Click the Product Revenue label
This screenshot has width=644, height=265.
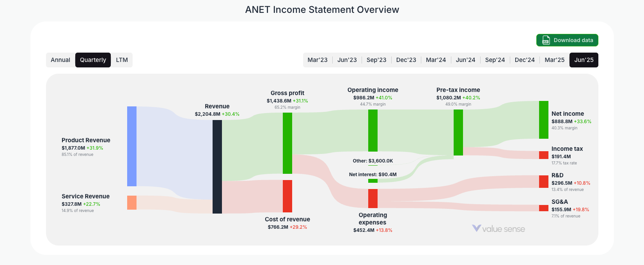[x=86, y=140]
